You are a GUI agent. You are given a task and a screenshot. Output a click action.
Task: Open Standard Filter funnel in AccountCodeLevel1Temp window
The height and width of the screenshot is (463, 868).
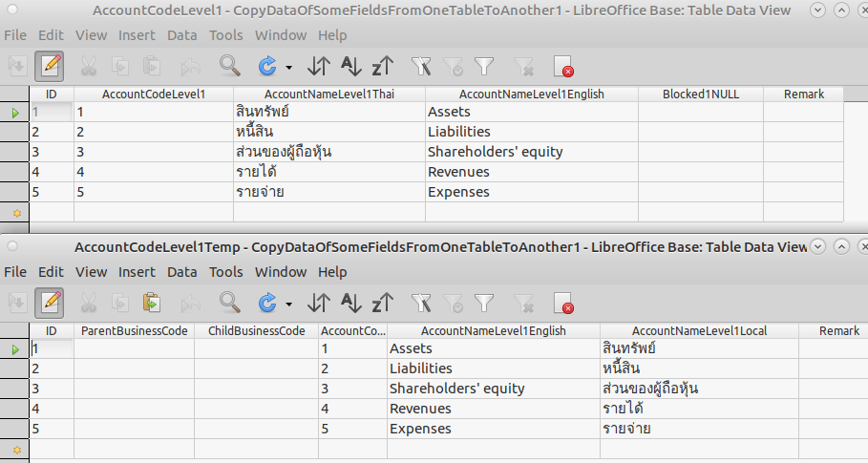[484, 304]
